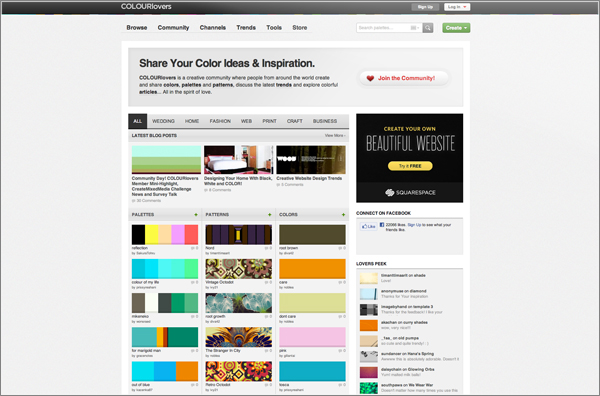
Task: Open the Browse menu
Action: (x=137, y=28)
